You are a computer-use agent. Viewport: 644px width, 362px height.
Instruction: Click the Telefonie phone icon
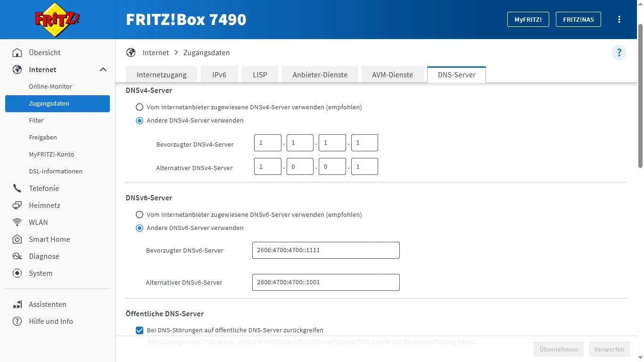point(17,189)
